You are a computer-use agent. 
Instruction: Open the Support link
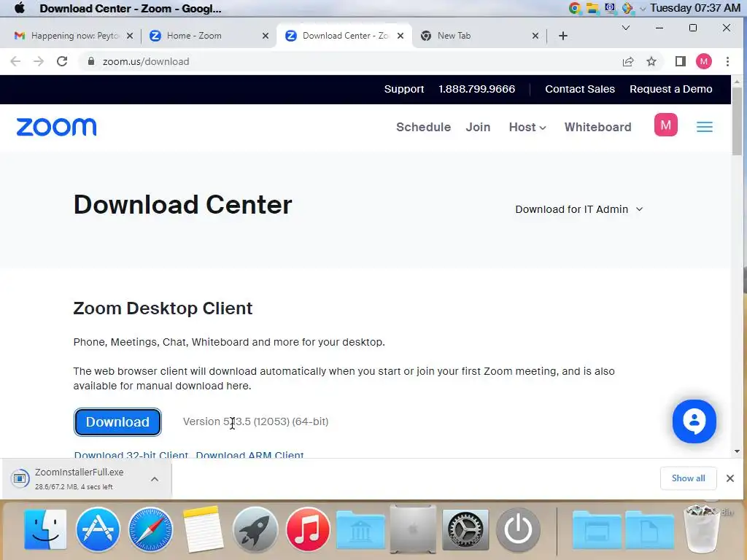point(404,89)
